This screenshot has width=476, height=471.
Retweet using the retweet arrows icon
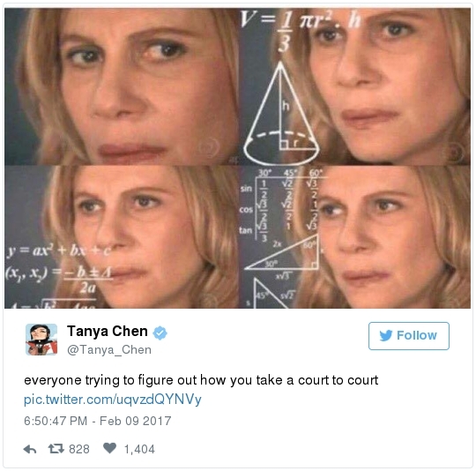pos(56,448)
